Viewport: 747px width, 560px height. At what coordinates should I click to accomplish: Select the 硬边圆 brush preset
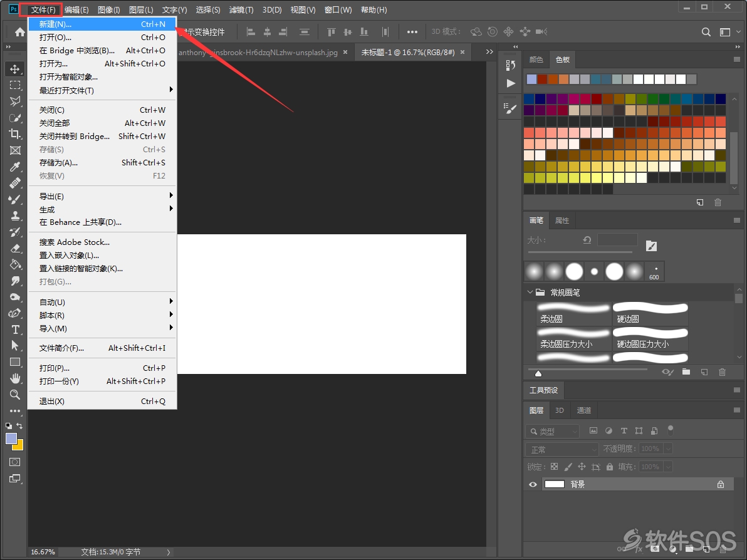point(650,313)
